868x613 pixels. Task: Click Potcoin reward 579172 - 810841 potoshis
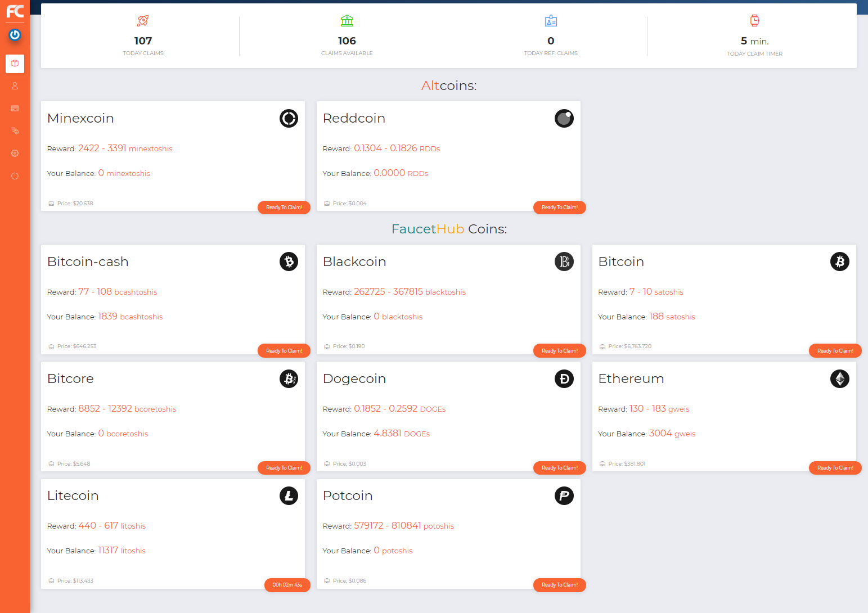404,526
